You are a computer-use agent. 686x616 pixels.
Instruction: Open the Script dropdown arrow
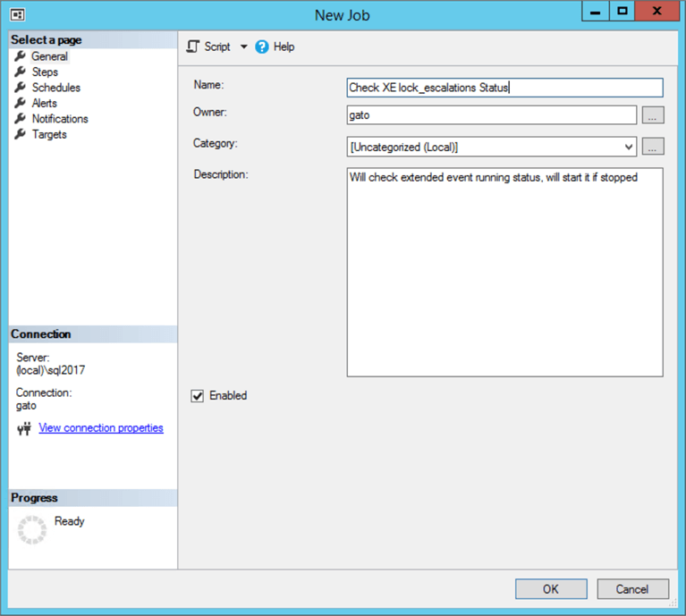click(x=243, y=46)
